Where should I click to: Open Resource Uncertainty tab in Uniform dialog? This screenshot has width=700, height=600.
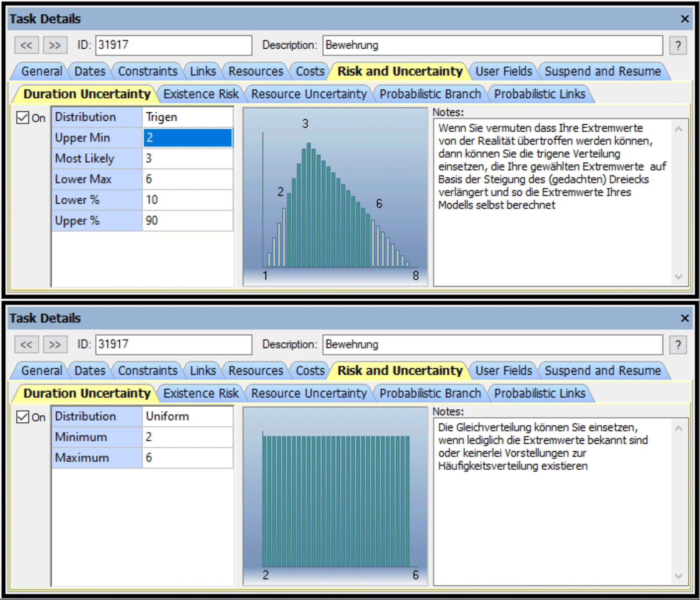pos(309,394)
